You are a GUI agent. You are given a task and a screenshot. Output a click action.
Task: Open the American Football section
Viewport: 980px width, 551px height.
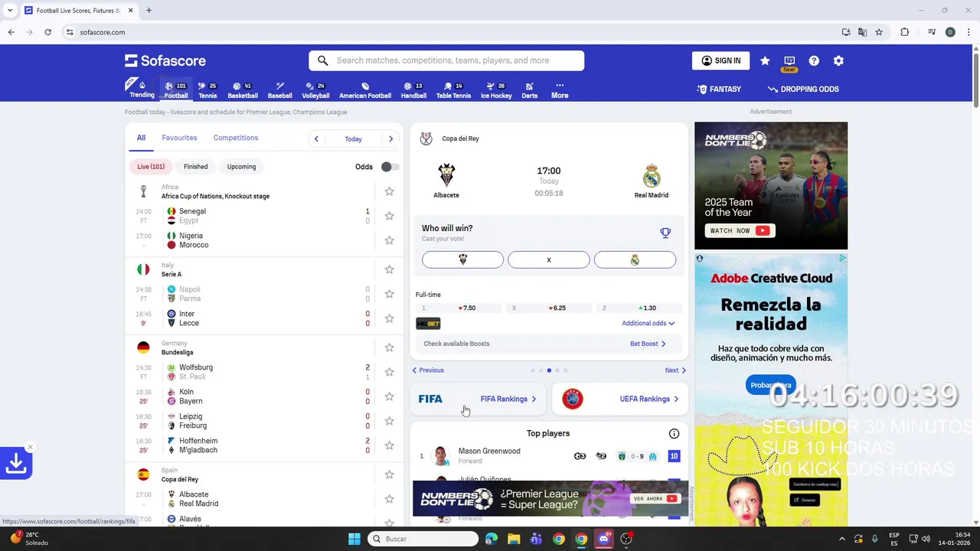point(365,90)
